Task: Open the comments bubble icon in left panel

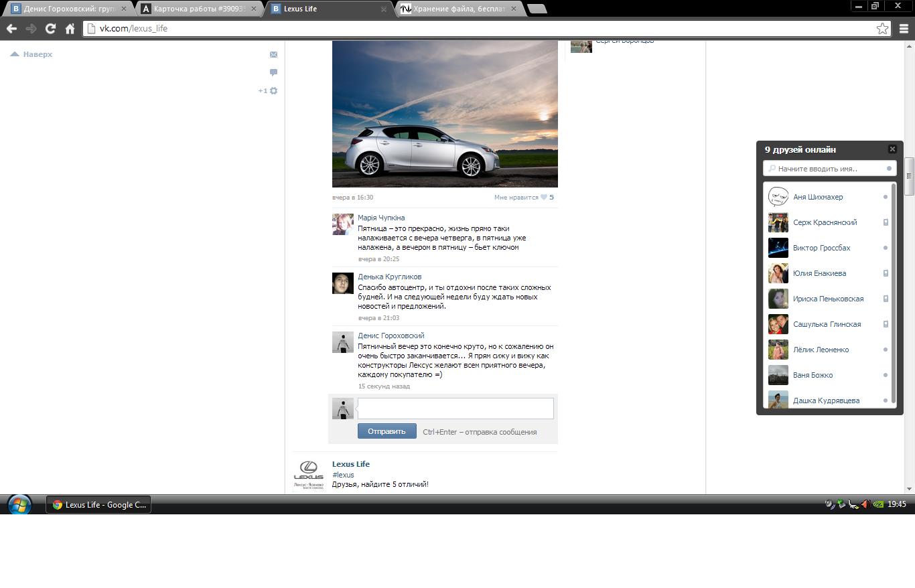Action: pyautogui.click(x=273, y=72)
